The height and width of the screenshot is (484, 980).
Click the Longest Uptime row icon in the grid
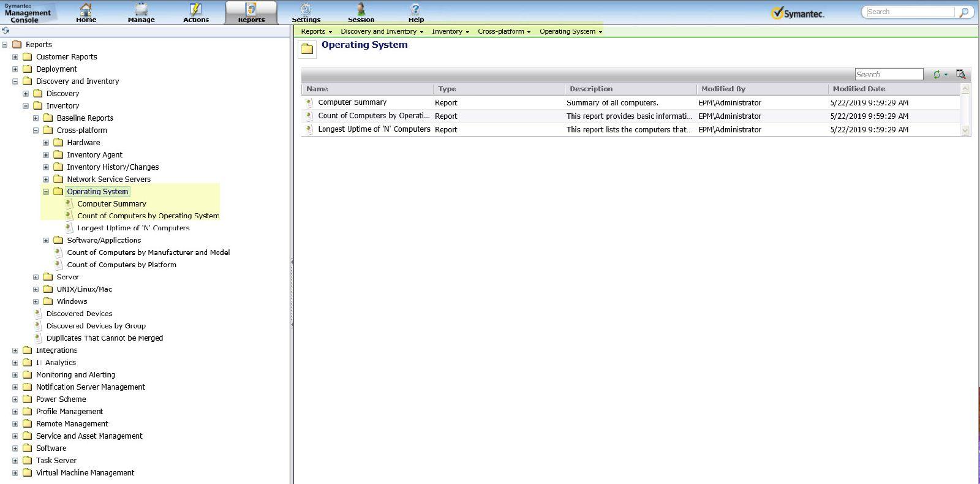click(x=309, y=129)
